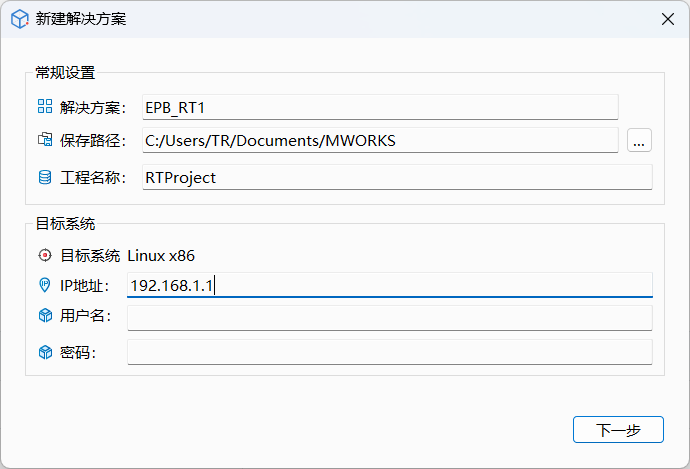690x469 pixels.
Task: Click the target icon beside 目标系统
Action: tap(44, 255)
